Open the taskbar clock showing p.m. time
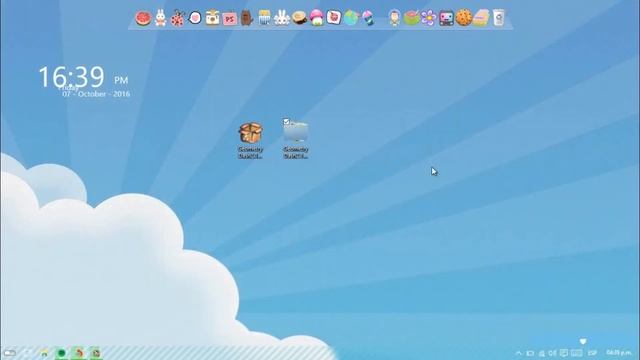This screenshot has width=640, height=360. [619, 352]
